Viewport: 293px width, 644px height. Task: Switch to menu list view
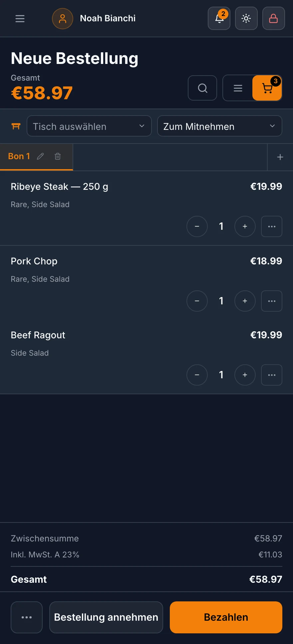click(x=238, y=88)
